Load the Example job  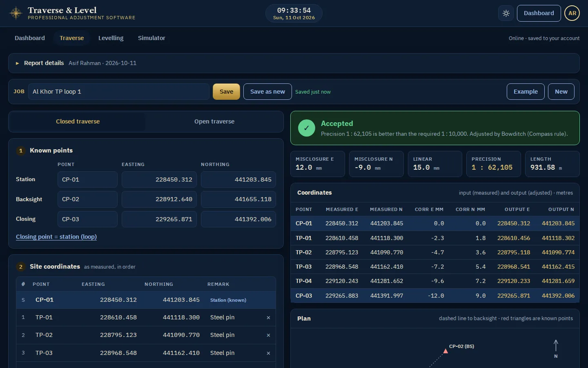click(526, 92)
